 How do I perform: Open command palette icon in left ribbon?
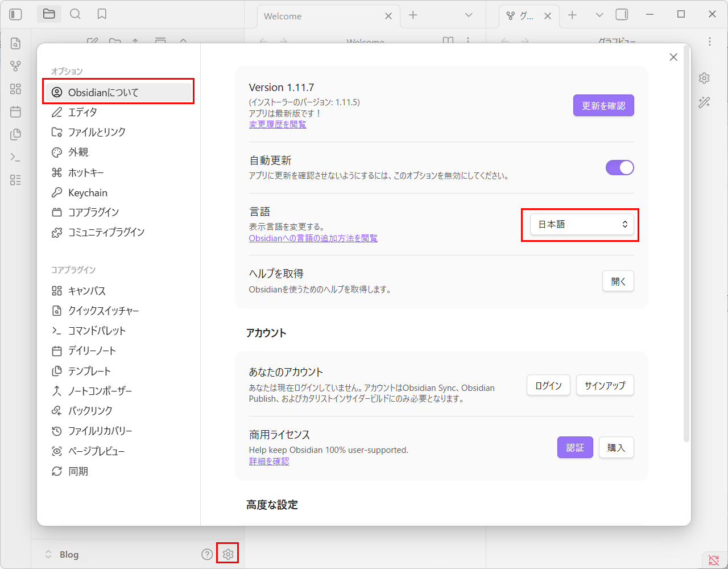tap(16, 157)
